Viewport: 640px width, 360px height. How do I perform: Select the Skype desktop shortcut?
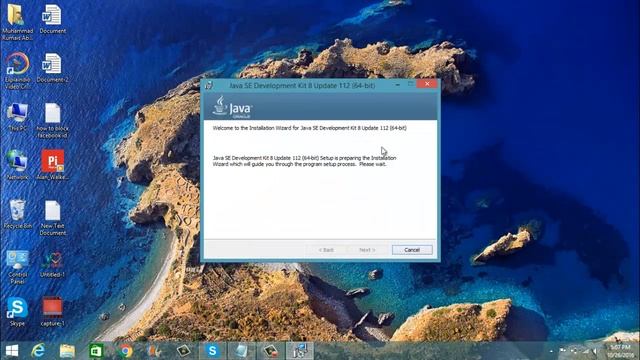[17, 312]
